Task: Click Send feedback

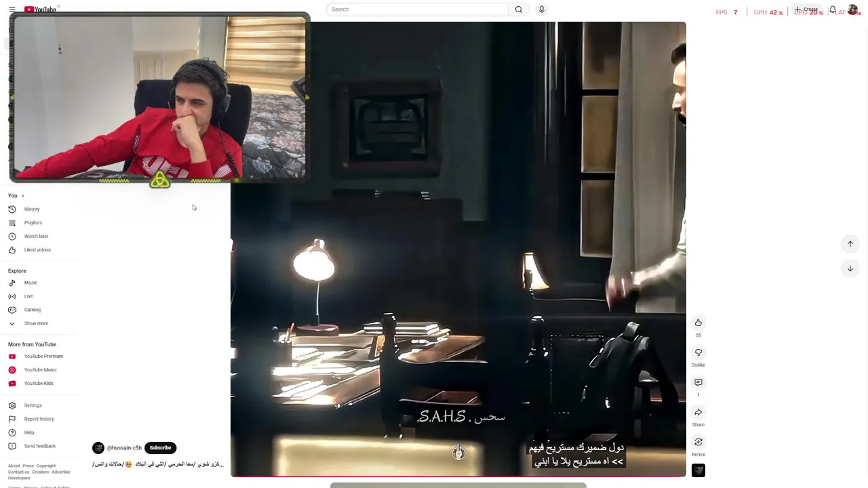Action: click(x=39, y=446)
